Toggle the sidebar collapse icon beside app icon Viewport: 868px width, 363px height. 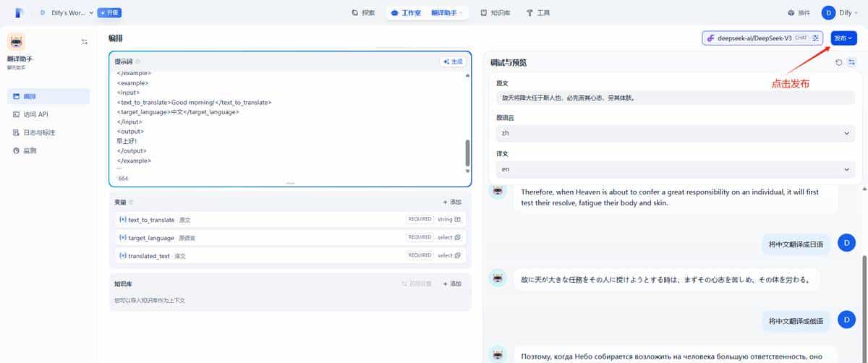(x=84, y=42)
